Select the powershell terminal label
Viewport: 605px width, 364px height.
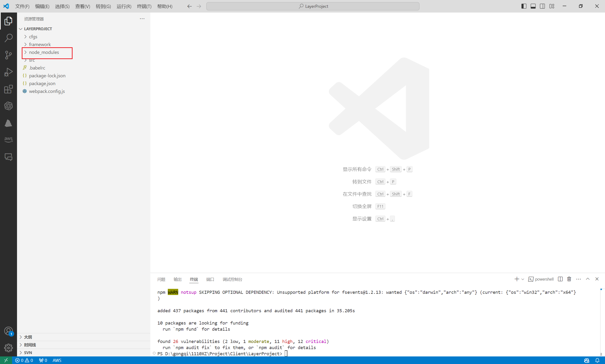[x=541, y=279]
